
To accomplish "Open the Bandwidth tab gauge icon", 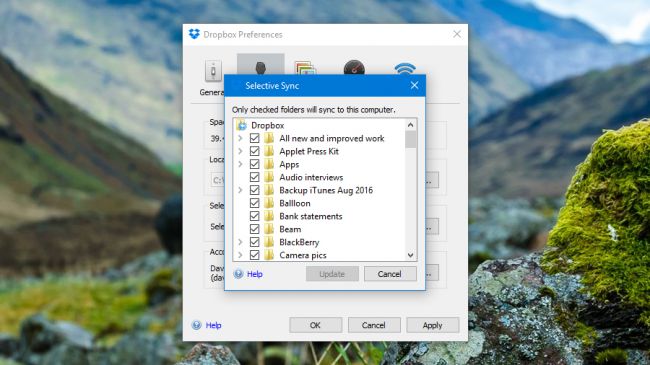I will (354, 67).
